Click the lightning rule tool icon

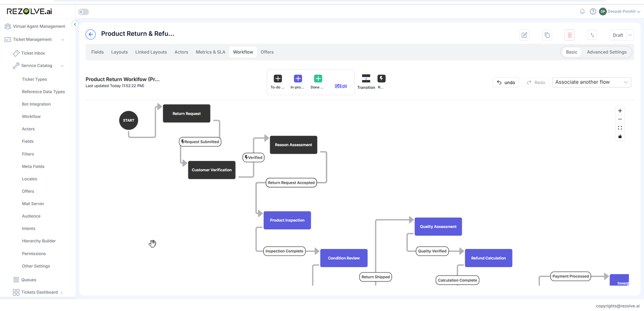[381, 79]
